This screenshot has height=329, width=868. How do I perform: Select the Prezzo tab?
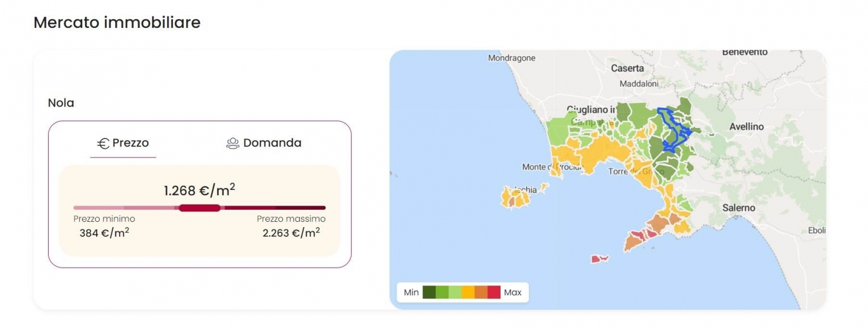point(123,143)
